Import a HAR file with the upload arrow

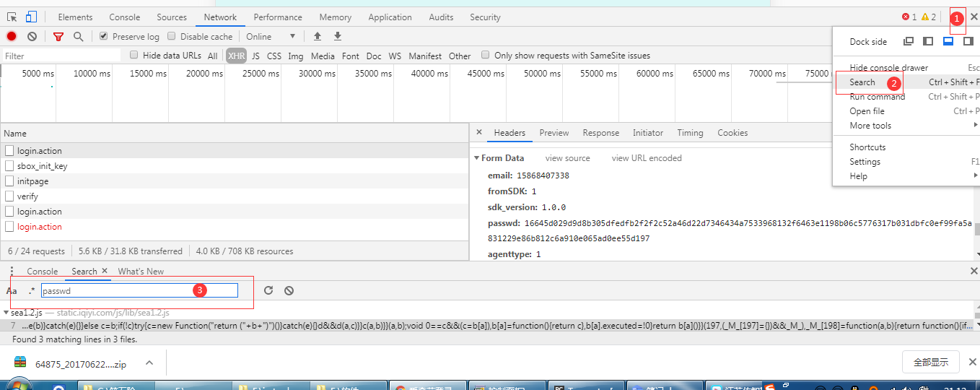317,36
